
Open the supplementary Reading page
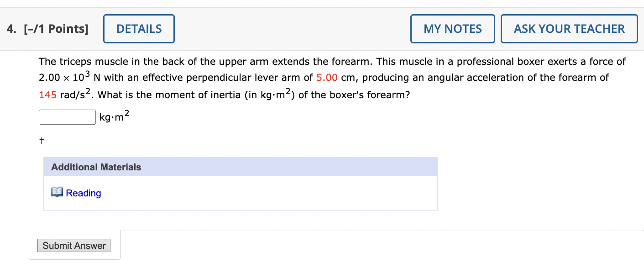point(84,193)
